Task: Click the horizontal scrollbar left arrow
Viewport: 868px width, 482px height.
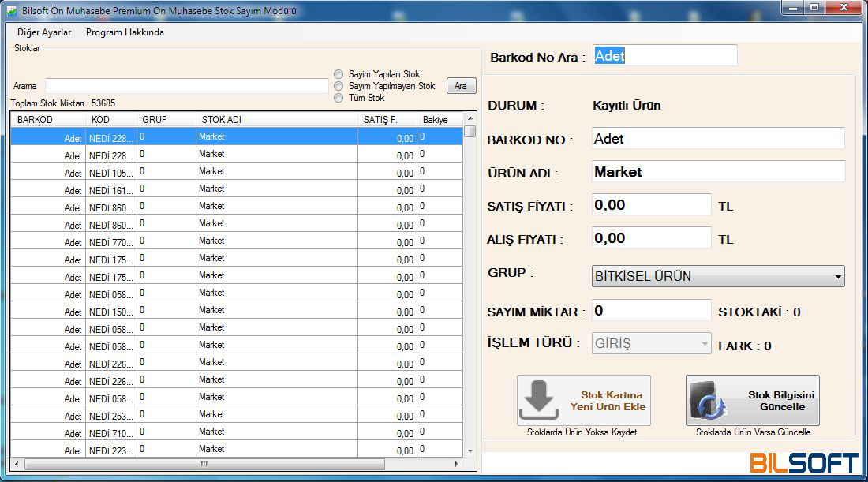Action: [x=17, y=464]
